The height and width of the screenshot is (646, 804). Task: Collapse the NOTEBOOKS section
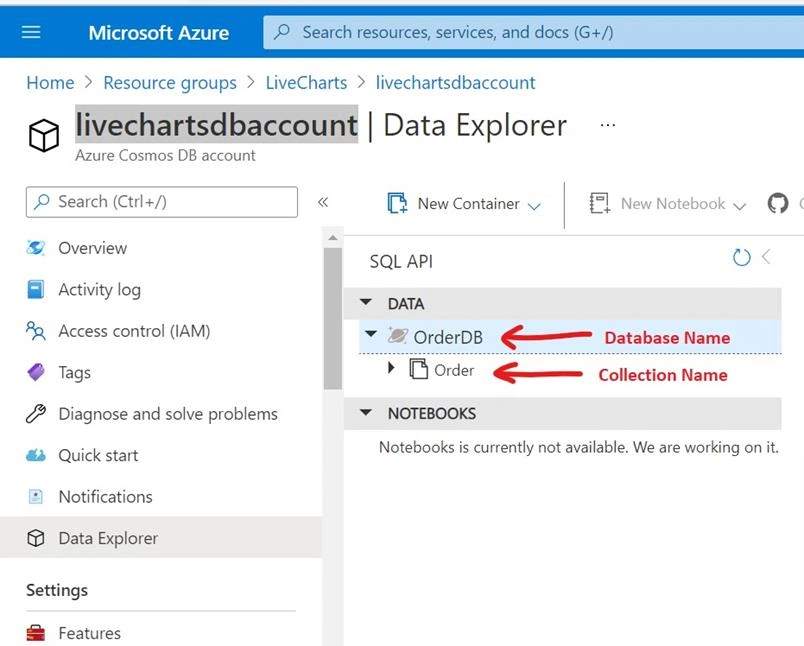click(366, 412)
